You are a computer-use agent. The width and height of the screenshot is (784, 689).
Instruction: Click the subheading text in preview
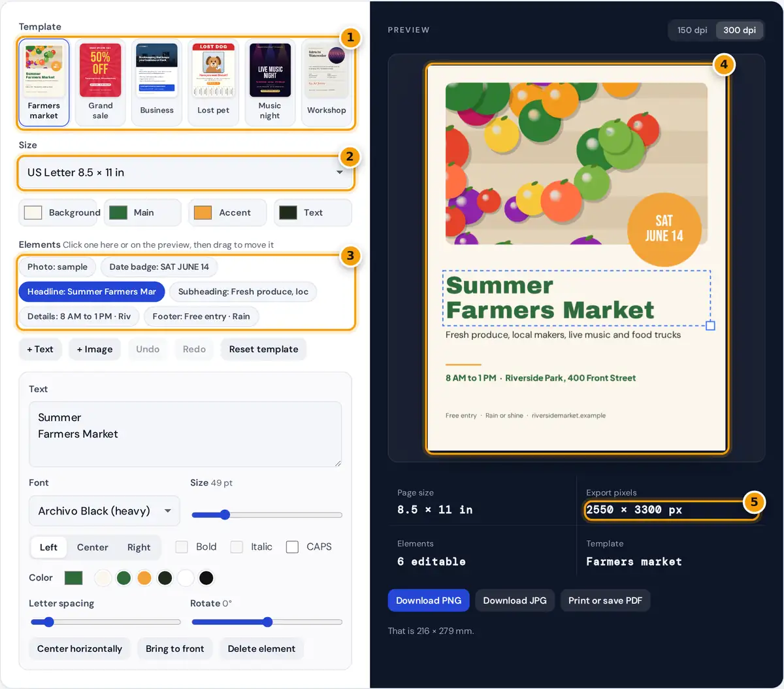[563, 335]
